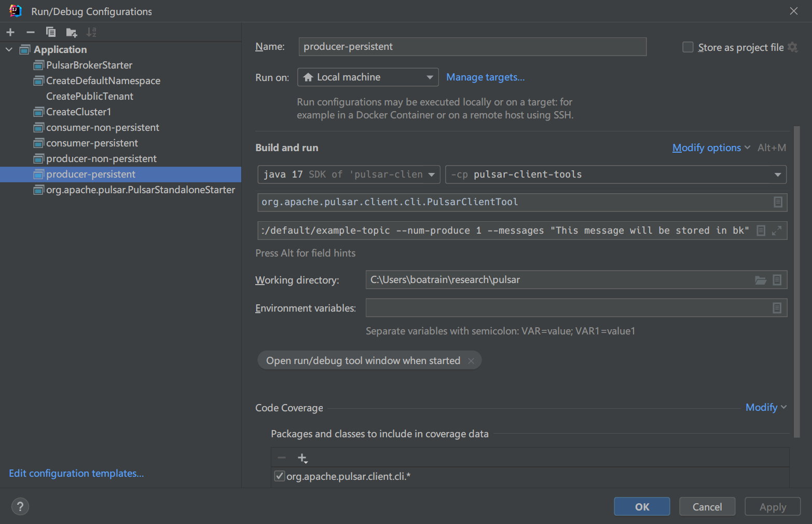This screenshot has width=812, height=524.
Task: Collapse the Application configurations group
Action: [9, 49]
